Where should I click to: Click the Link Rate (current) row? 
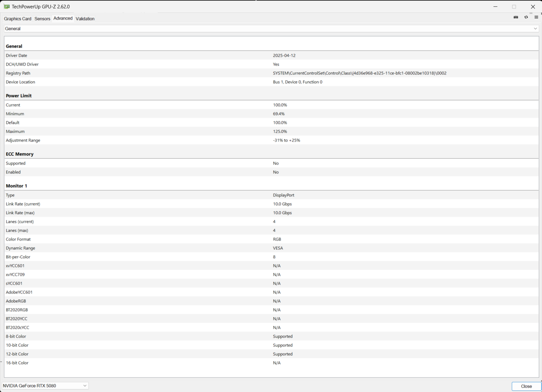[143, 204]
